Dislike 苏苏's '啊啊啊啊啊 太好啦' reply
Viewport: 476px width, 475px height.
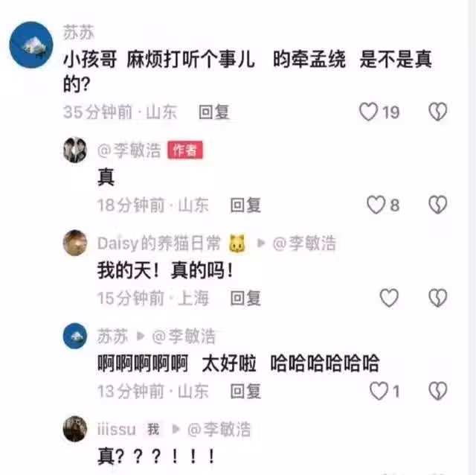coord(438,391)
